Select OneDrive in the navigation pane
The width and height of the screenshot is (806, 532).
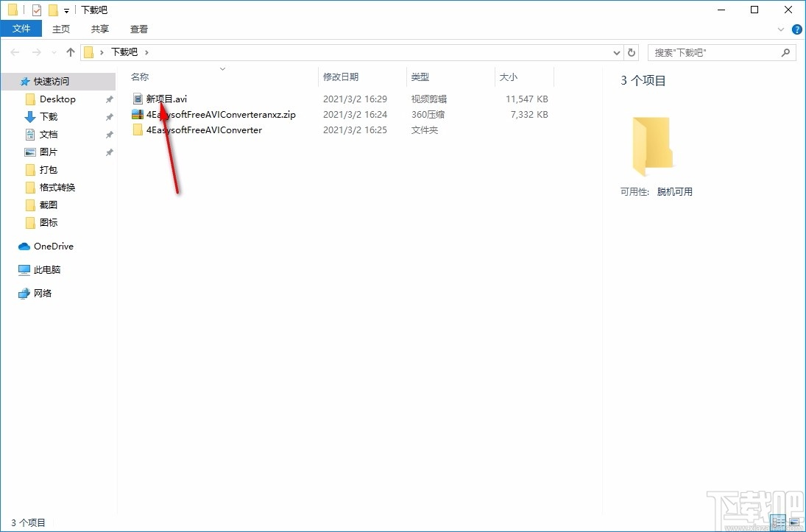52,246
